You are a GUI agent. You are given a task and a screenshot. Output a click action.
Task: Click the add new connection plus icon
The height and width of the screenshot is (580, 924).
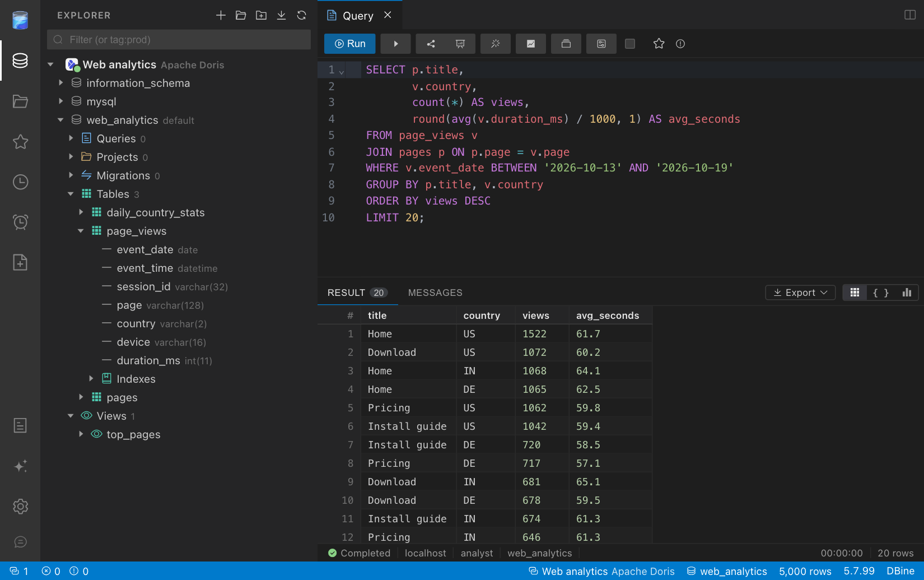(x=221, y=15)
